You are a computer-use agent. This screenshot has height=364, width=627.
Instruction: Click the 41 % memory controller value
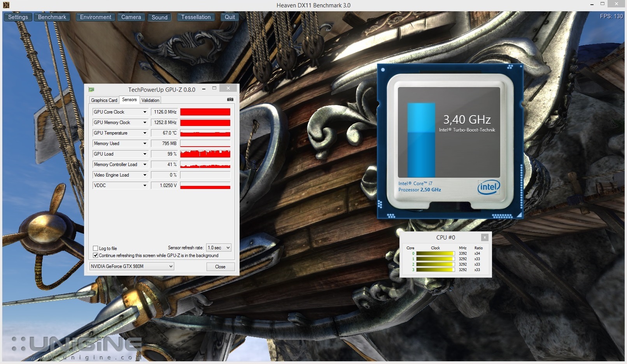164,164
